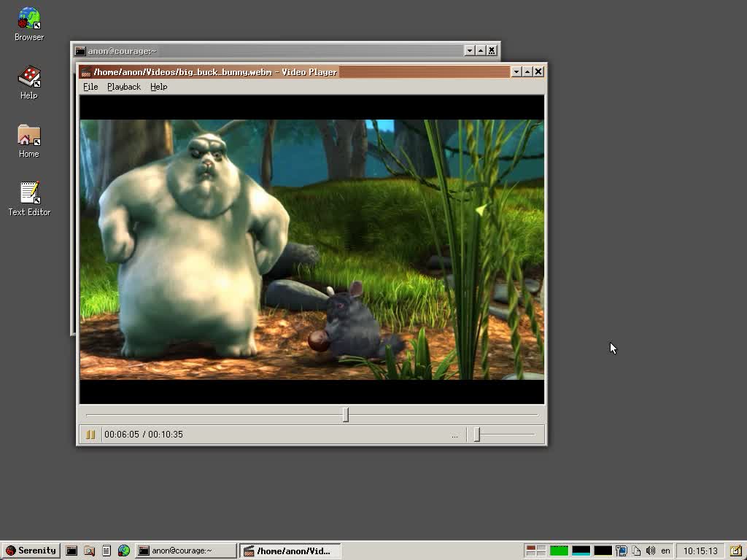Open the File menu of the Video Player

(90, 87)
